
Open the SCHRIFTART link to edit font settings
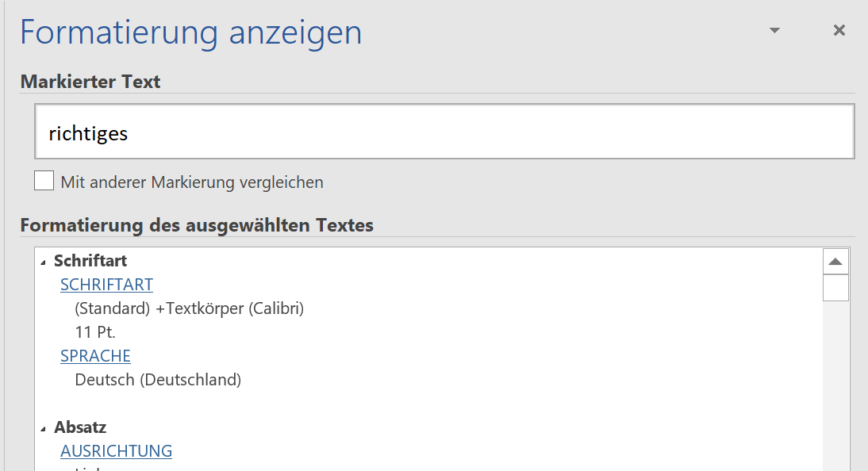tap(106, 284)
